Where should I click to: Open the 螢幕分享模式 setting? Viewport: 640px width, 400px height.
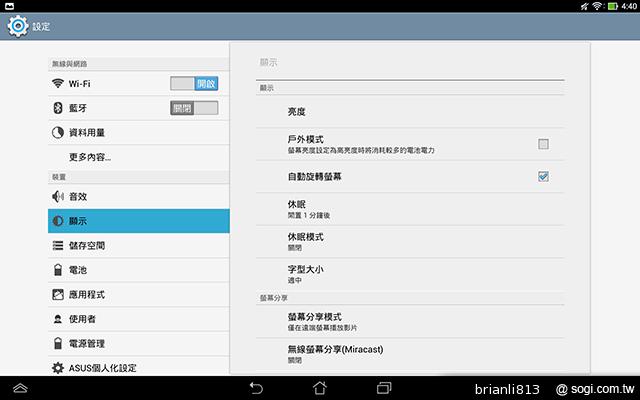tap(410, 322)
